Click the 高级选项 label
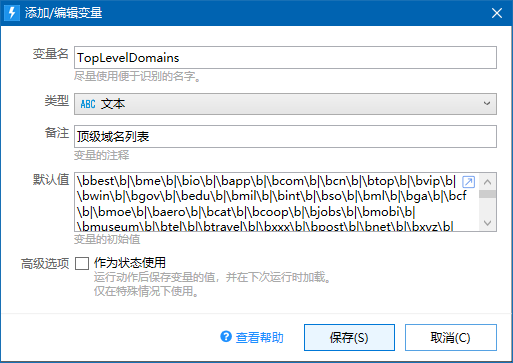This screenshot has width=513, height=363. tap(45, 264)
